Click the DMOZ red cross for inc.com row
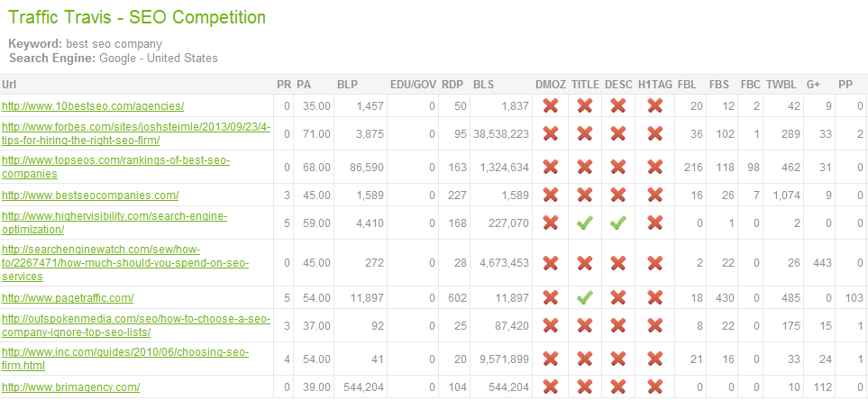 click(x=550, y=359)
